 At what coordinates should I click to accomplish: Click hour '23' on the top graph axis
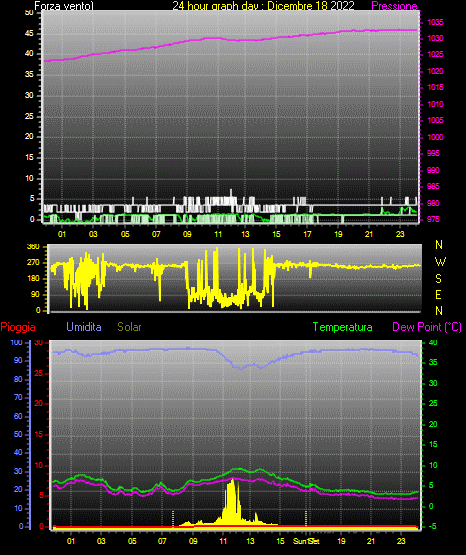click(400, 234)
